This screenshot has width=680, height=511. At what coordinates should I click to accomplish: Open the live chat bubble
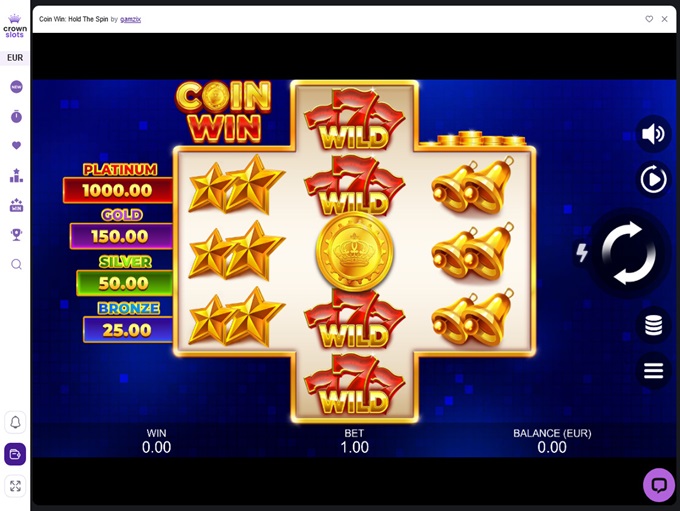tap(659, 485)
